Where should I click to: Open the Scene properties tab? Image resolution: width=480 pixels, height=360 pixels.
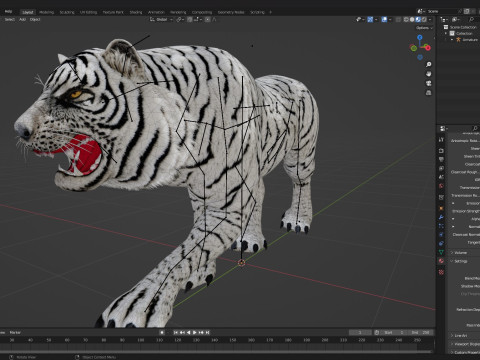441,177
